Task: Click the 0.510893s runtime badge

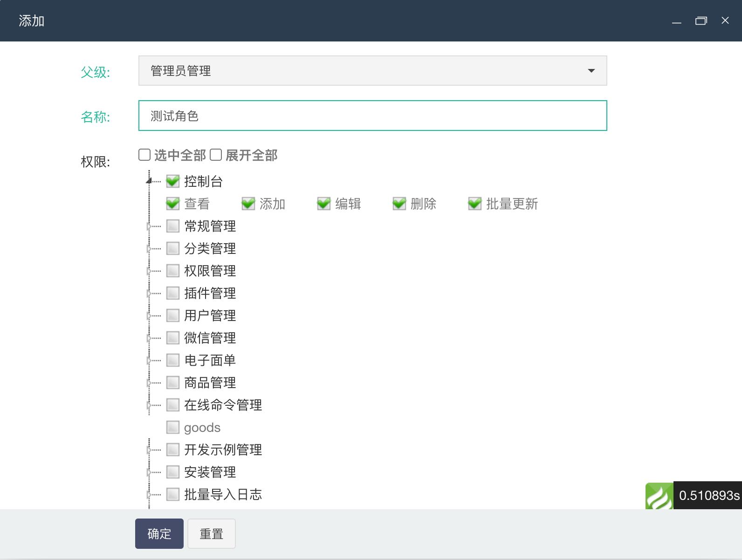Action: [708, 495]
